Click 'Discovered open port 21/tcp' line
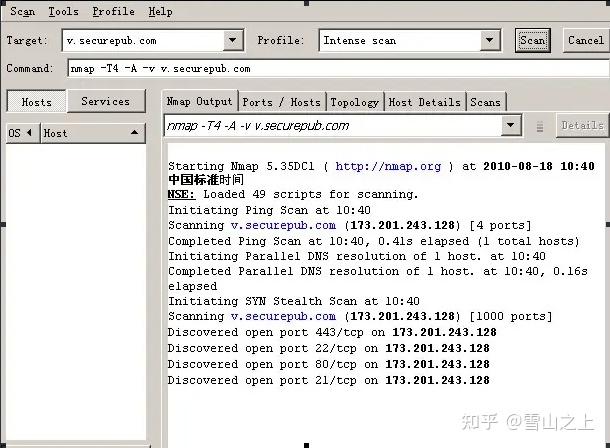This screenshot has width=610, height=448. pyautogui.click(x=329, y=380)
